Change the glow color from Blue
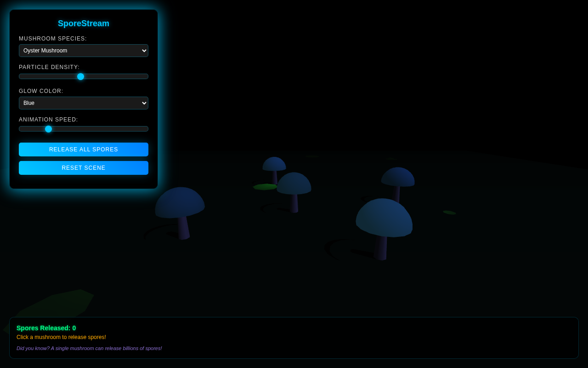The width and height of the screenshot is (588, 368). [x=84, y=103]
